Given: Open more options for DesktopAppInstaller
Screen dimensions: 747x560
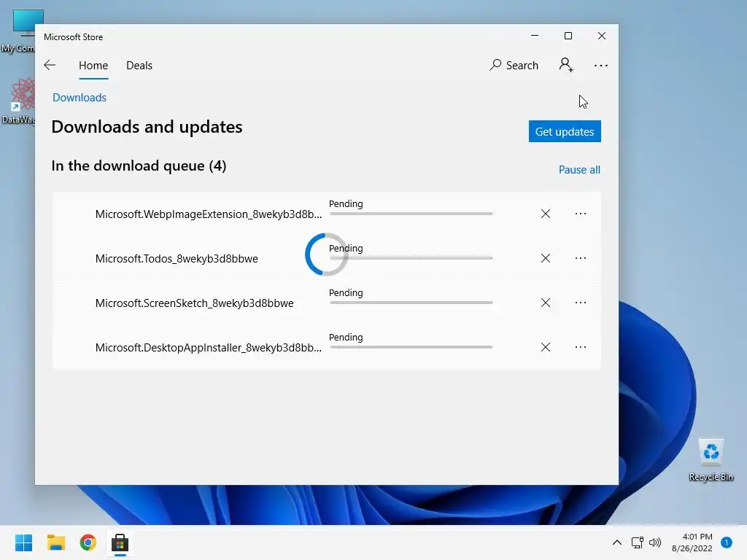Looking at the screenshot, I should point(580,347).
